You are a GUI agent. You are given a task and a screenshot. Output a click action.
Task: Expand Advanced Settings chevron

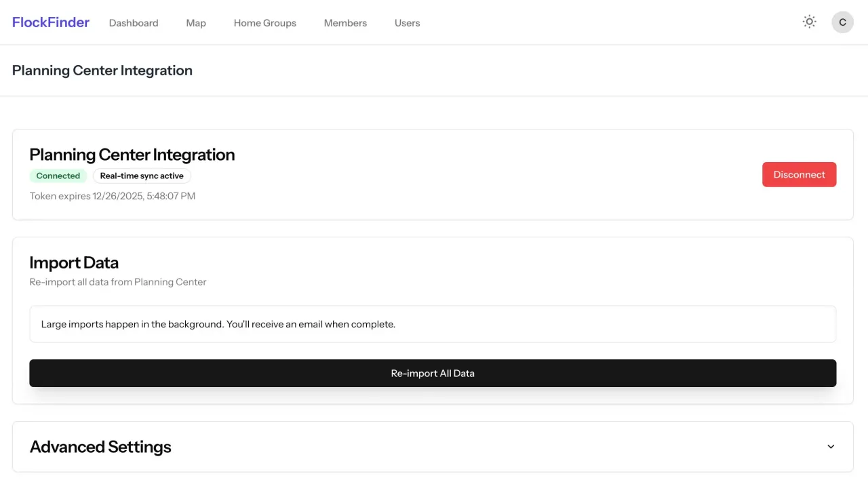[831, 447]
